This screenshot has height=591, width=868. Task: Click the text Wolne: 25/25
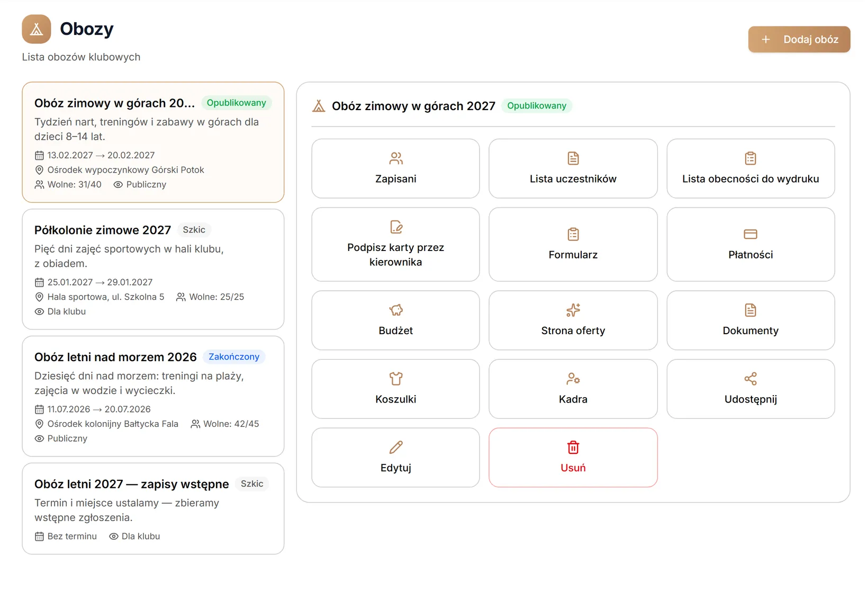tap(216, 297)
